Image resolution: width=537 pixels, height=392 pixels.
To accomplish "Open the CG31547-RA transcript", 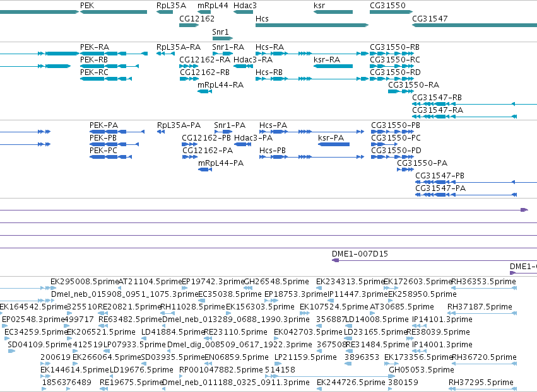I will pos(464,117).
